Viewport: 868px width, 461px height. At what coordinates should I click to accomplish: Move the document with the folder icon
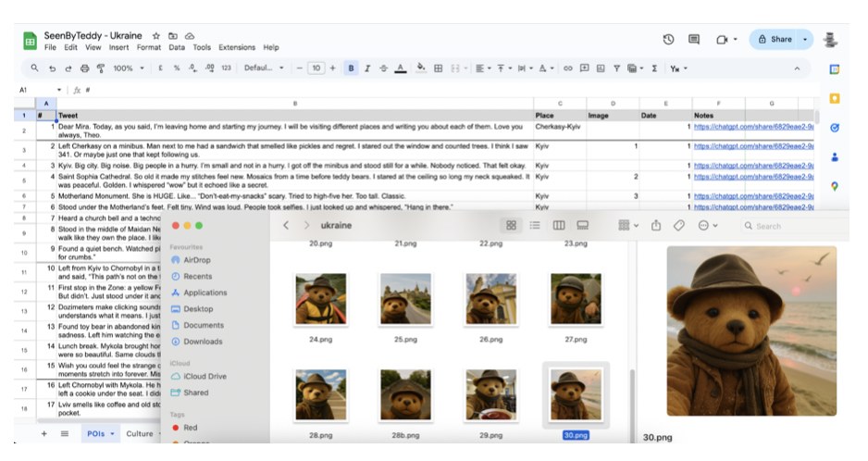[173, 35]
